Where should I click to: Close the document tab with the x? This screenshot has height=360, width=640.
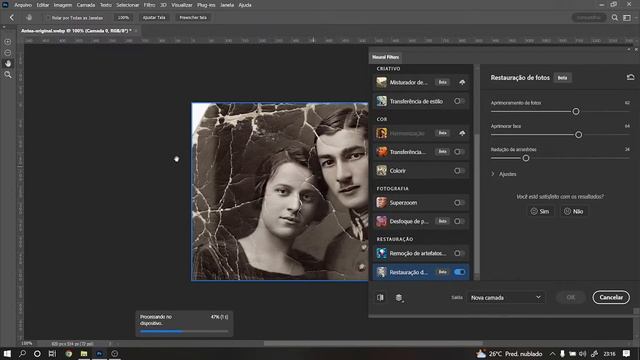tap(136, 31)
